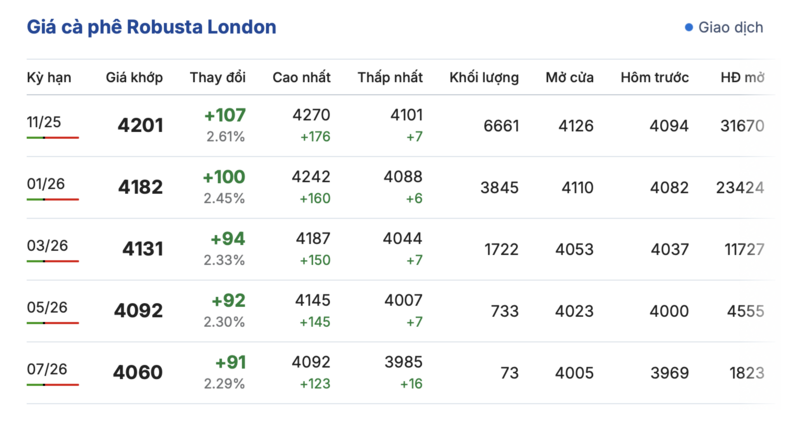Screen dimensions: 800x422
Task: Click the Mở cửa column header
Action: coord(569,78)
